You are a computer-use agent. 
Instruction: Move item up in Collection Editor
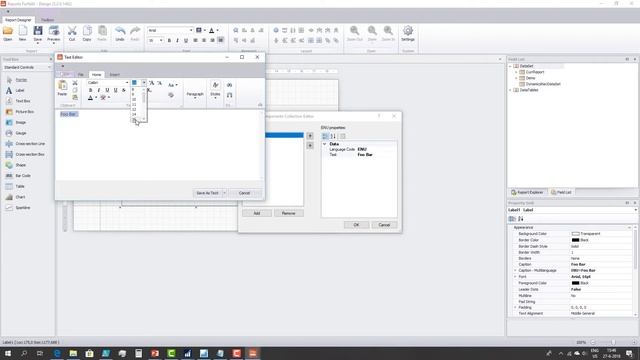[310, 136]
